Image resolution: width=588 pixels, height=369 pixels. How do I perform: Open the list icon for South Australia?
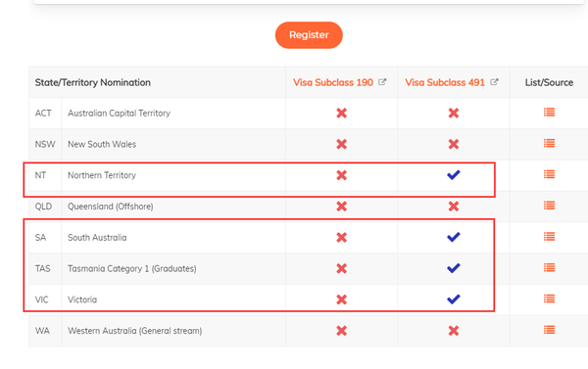tap(549, 237)
